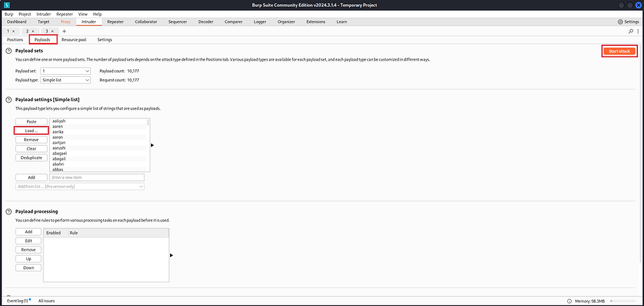Screen dimensions: 644x306
Task: Click the memory indicator icon
Action: [x=569, y=301]
